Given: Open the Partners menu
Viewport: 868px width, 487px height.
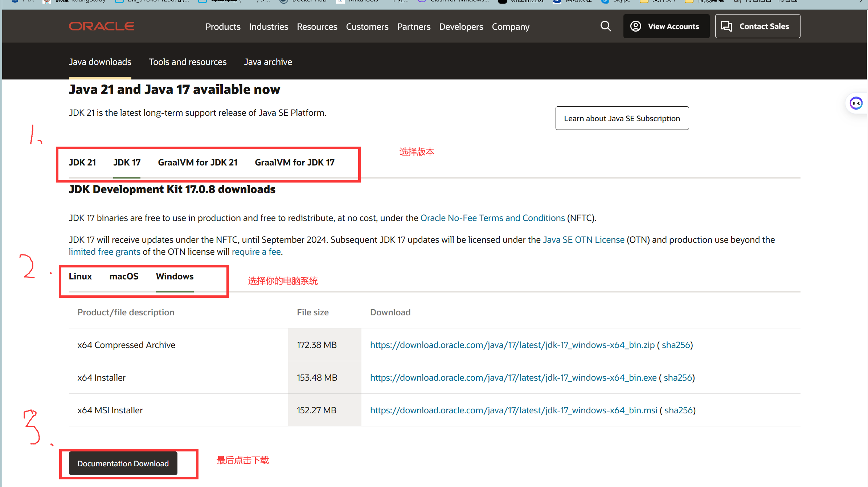Looking at the screenshot, I should (414, 26).
